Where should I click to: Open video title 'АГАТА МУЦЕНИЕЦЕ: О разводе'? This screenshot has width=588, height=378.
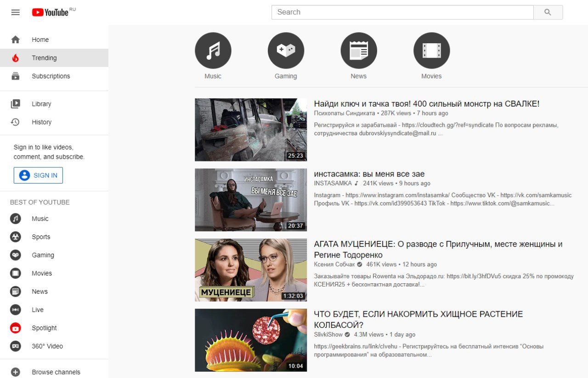[438, 250]
